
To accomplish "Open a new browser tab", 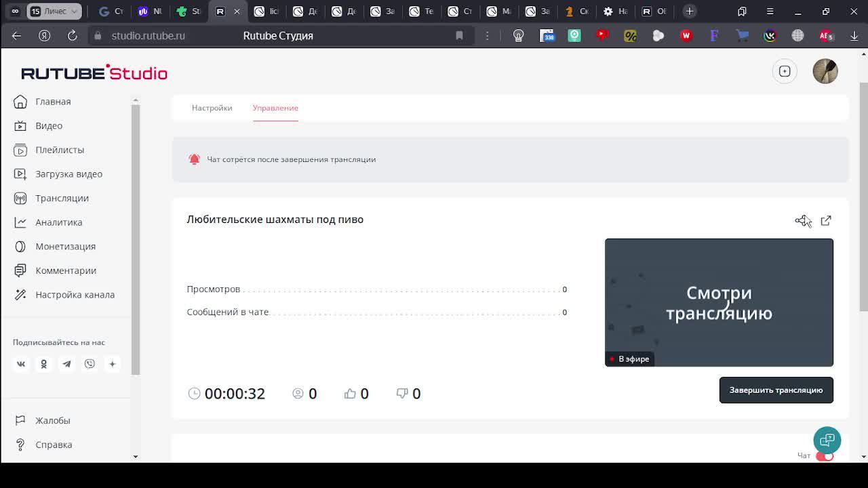I will pyautogui.click(x=689, y=12).
